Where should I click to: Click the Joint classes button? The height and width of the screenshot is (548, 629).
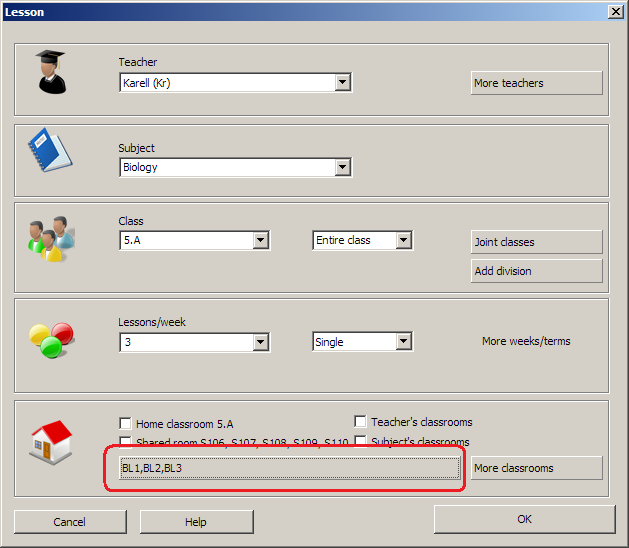536,242
